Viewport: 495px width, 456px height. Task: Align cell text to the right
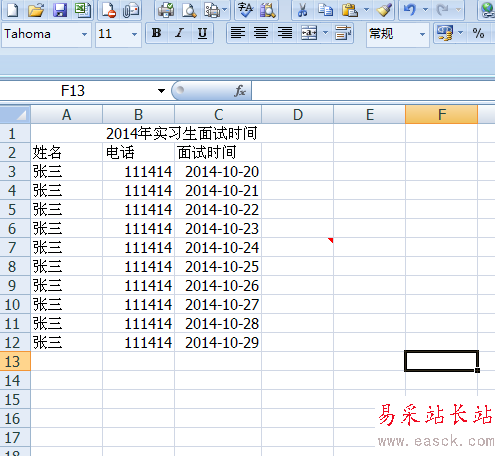point(285,33)
